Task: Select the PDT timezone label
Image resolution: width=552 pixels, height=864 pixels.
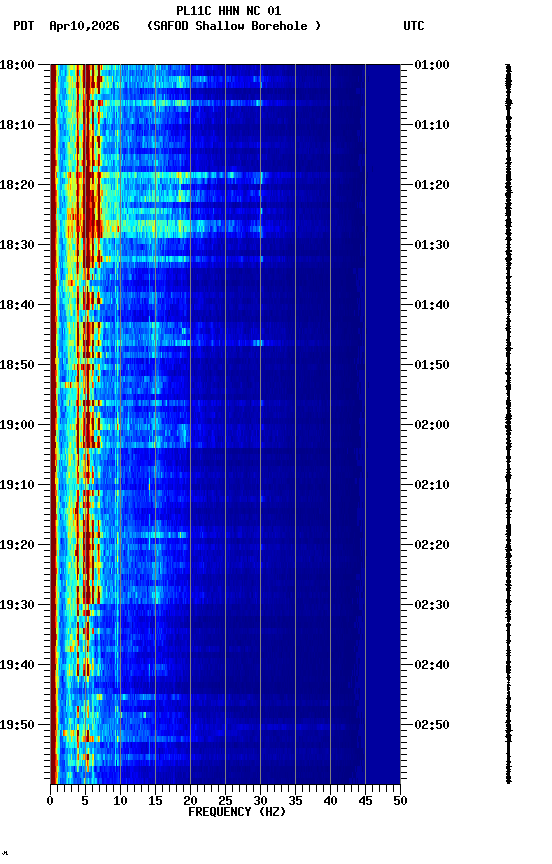Action: [24, 26]
